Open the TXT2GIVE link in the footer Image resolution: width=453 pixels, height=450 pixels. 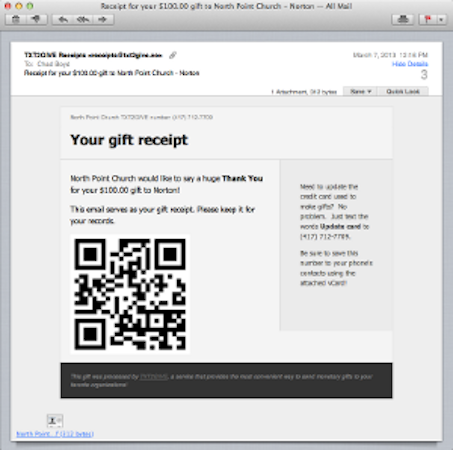[154, 377]
